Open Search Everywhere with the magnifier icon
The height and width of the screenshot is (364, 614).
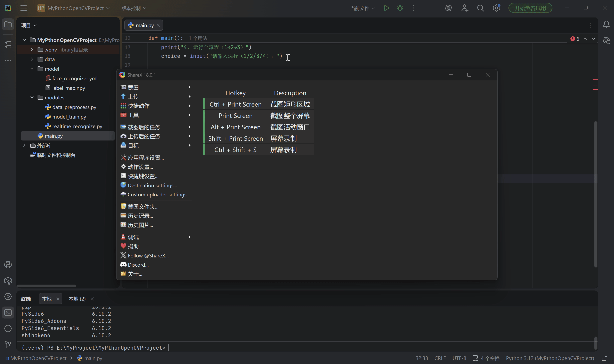pos(480,8)
